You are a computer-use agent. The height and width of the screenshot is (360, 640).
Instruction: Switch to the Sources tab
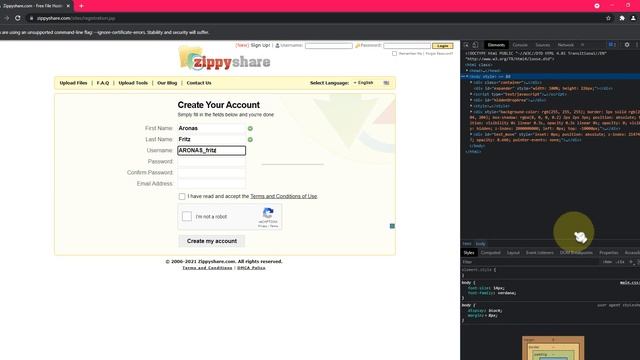click(x=543, y=45)
